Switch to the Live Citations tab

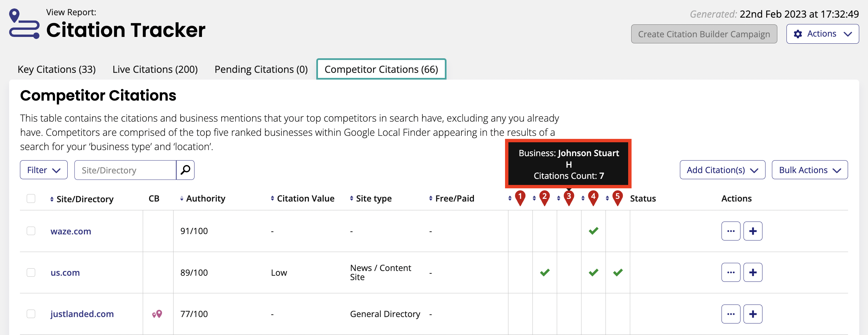click(155, 69)
